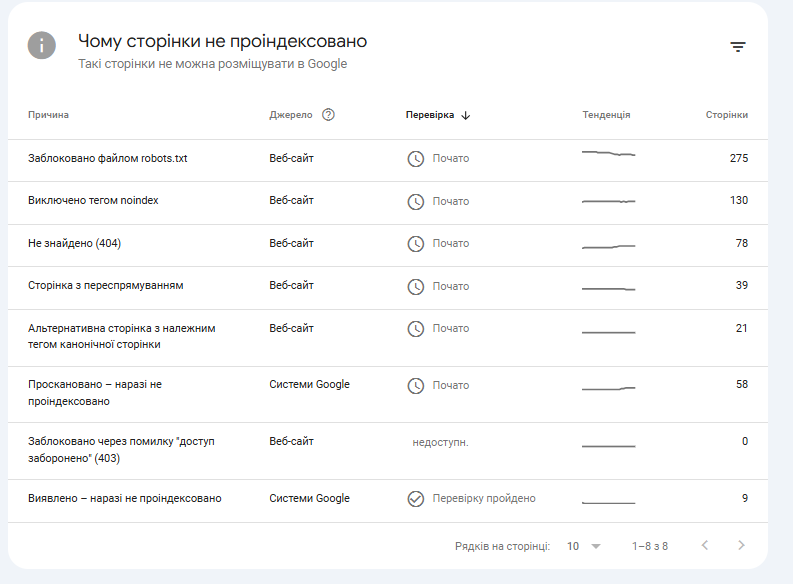The width and height of the screenshot is (793, 584).
Task: Open the Сторінка з переспрямуванням row
Action: [105, 286]
